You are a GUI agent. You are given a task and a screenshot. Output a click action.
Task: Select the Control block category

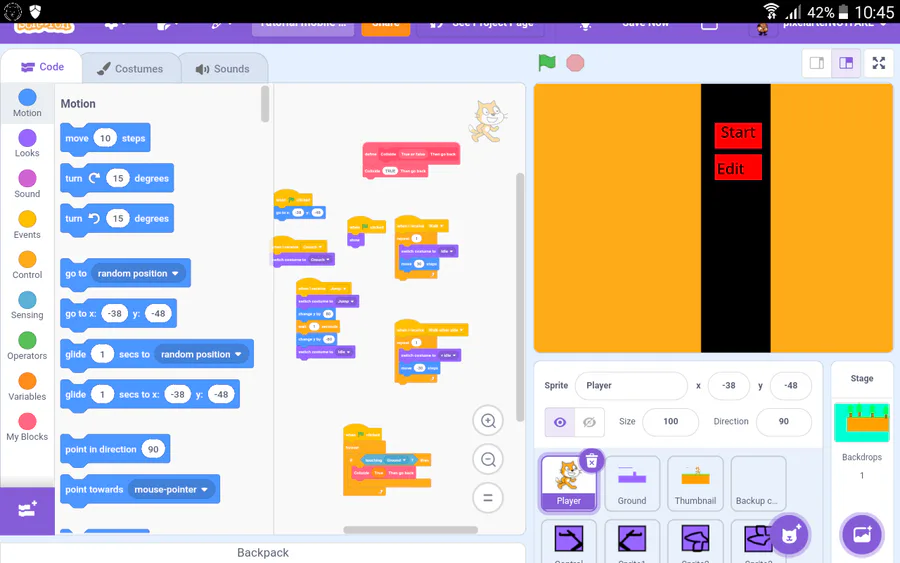(27, 265)
